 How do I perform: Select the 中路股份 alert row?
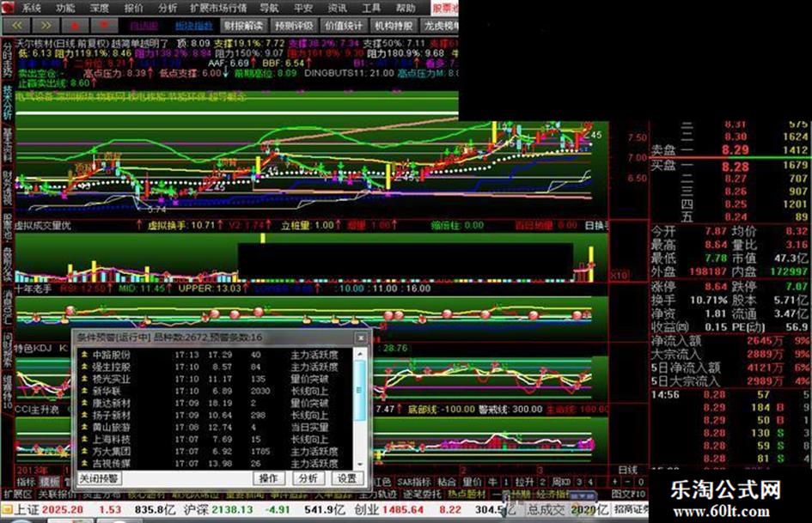tap(216, 355)
